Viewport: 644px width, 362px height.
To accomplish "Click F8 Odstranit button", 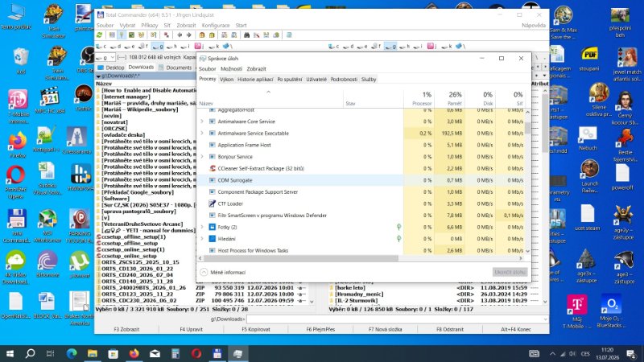I will point(450,329).
